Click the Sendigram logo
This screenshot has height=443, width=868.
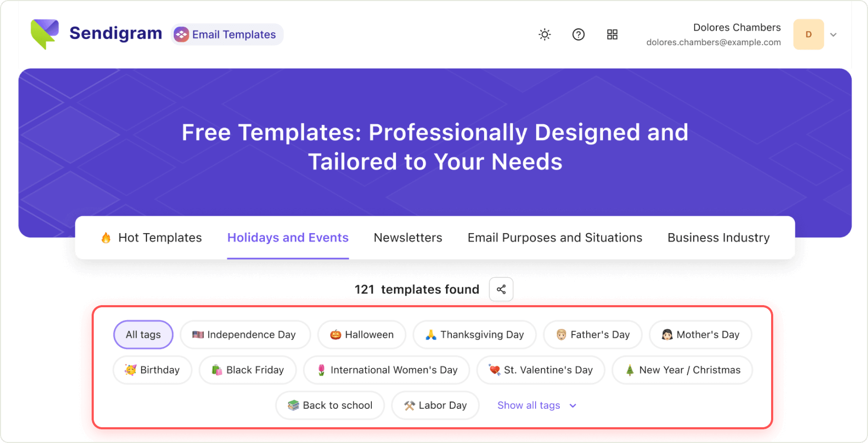[x=96, y=34]
